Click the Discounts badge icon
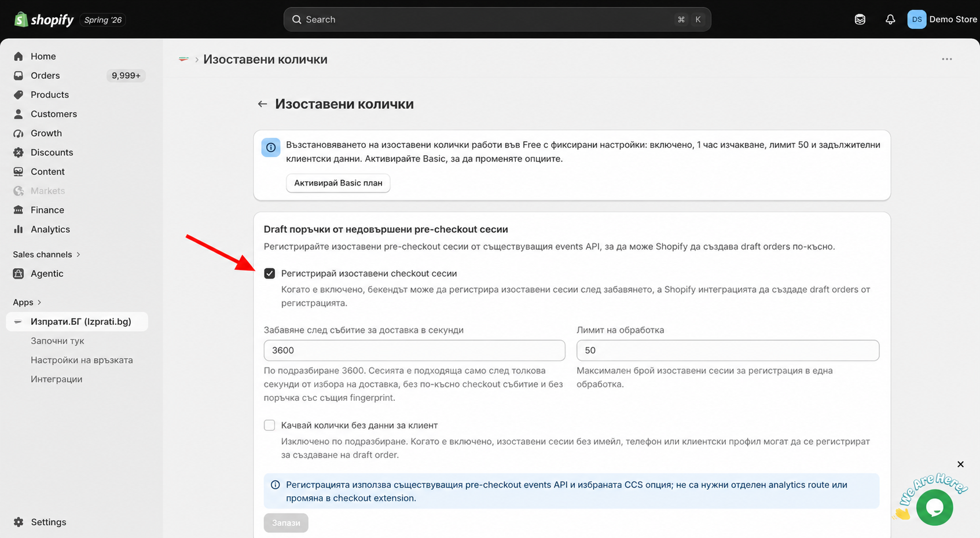 pyautogui.click(x=19, y=152)
